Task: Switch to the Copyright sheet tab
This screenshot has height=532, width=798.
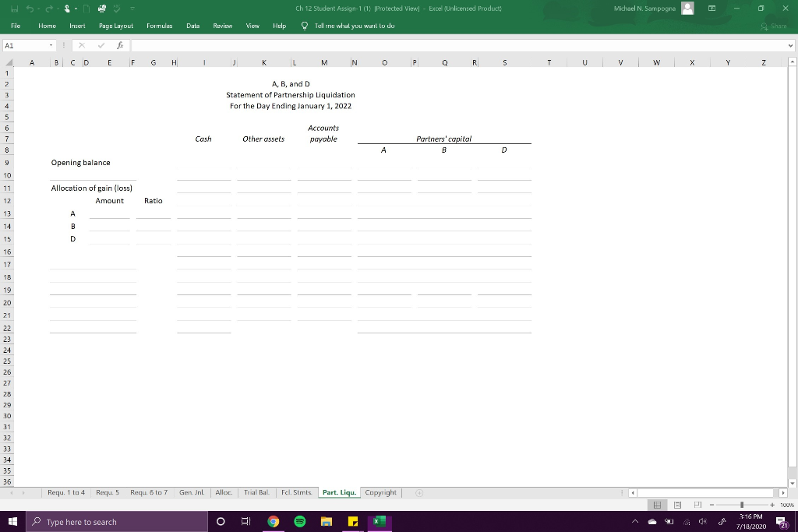Action: pyautogui.click(x=380, y=492)
